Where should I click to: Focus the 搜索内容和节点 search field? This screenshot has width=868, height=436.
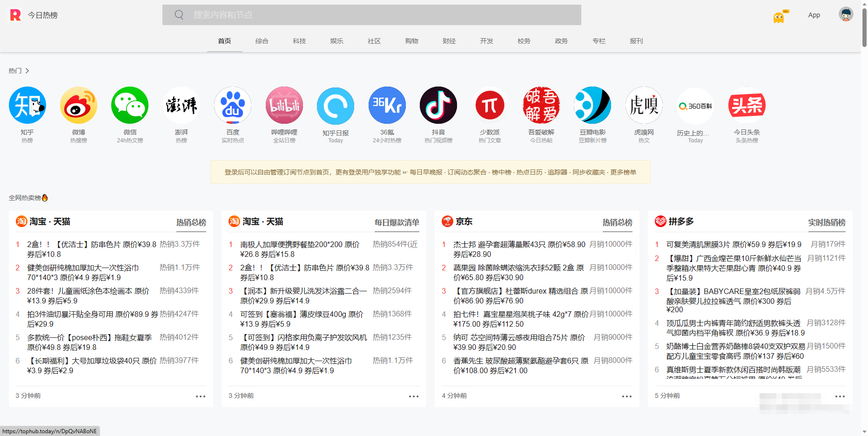pyautogui.click(x=372, y=15)
